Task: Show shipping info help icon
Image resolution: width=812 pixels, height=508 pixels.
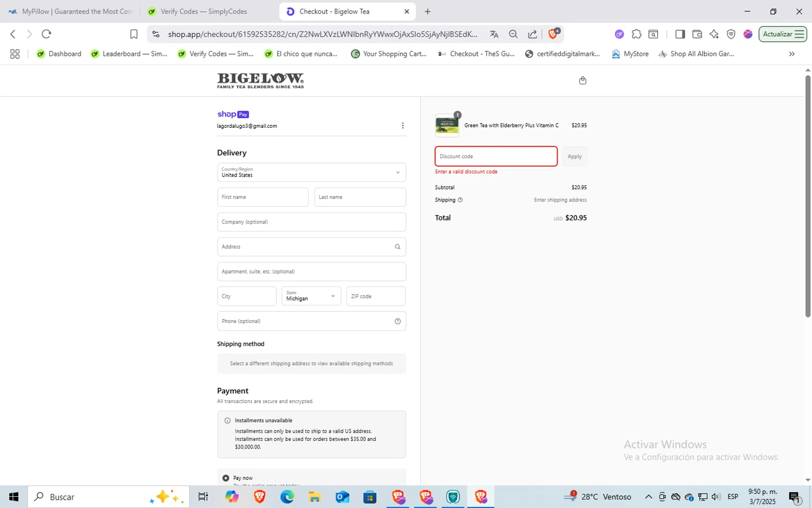Action: tap(460, 200)
